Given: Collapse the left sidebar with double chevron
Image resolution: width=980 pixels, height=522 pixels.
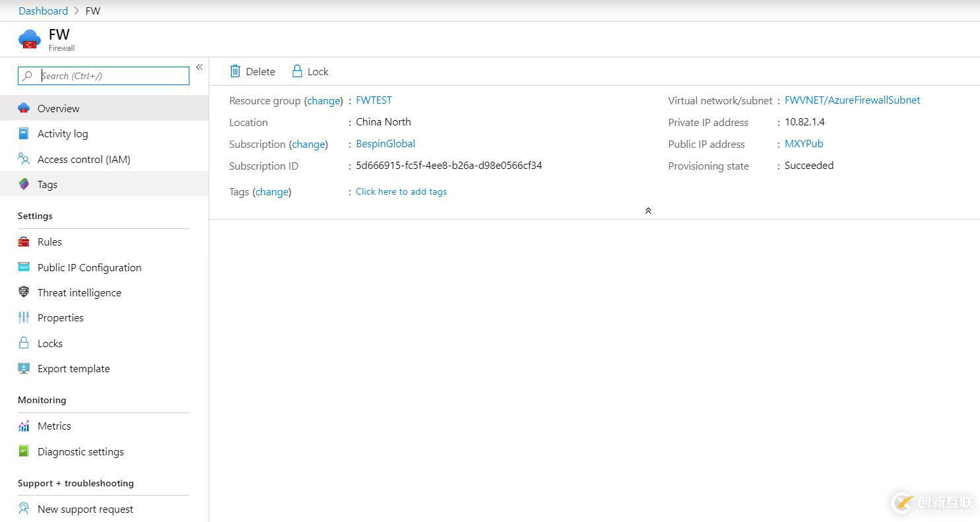Looking at the screenshot, I should pos(199,67).
